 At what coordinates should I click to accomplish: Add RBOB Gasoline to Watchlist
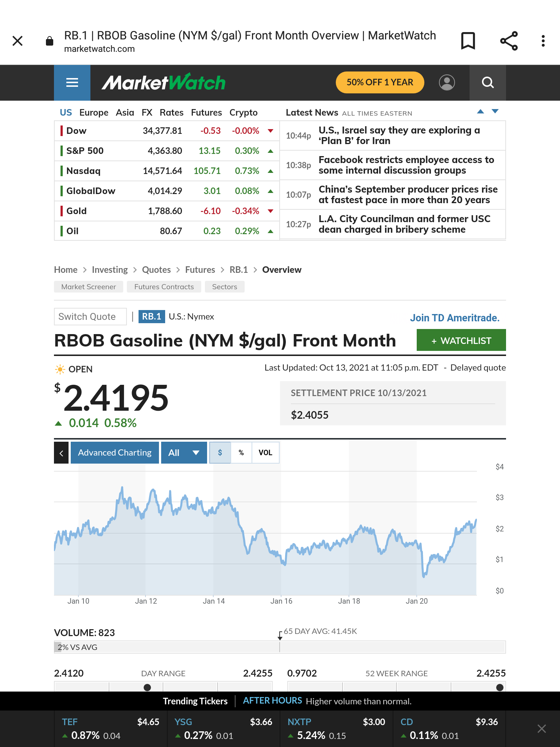461,340
